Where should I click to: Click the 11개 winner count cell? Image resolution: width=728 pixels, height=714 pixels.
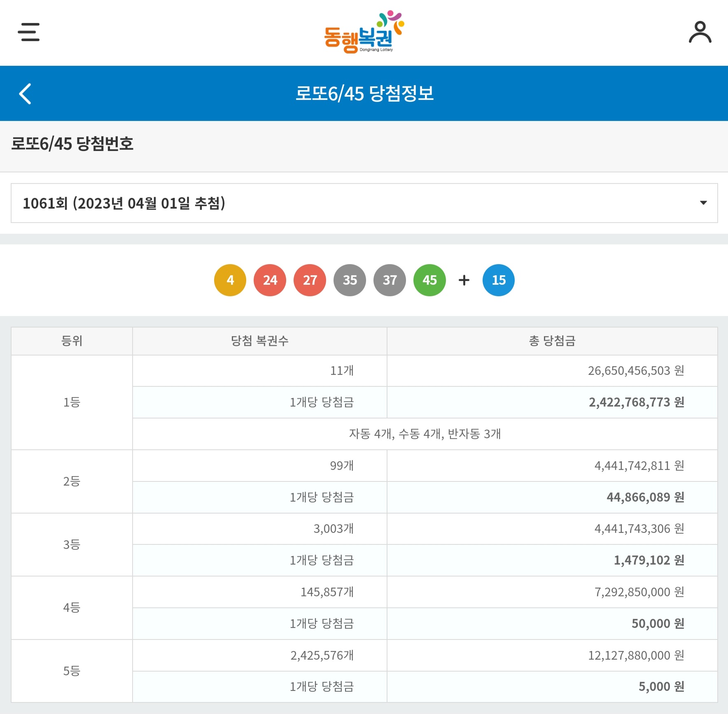click(260, 371)
